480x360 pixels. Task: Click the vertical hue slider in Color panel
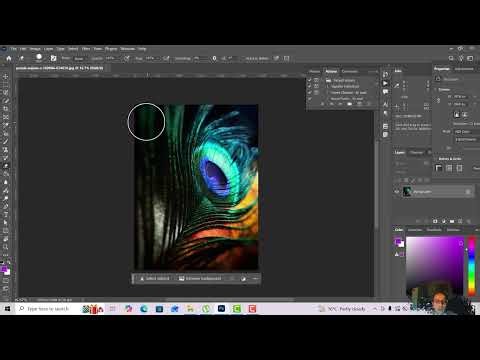[x=471, y=266]
